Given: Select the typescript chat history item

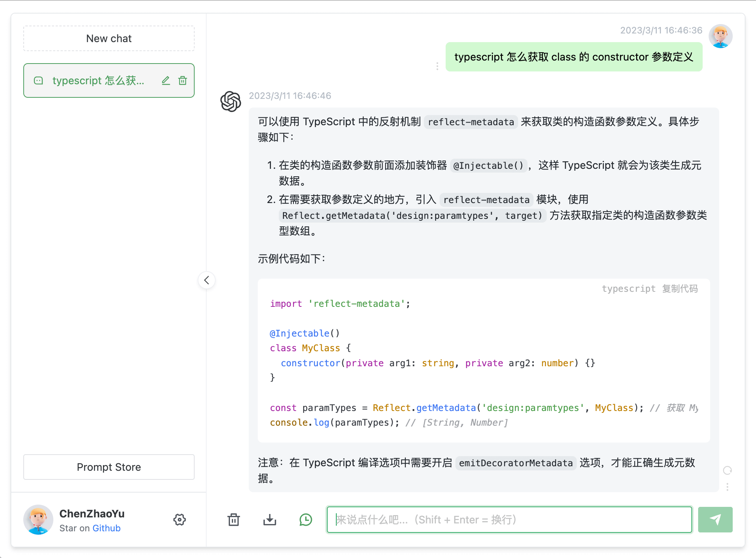Looking at the screenshot, I should pyautogui.click(x=109, y=79).
